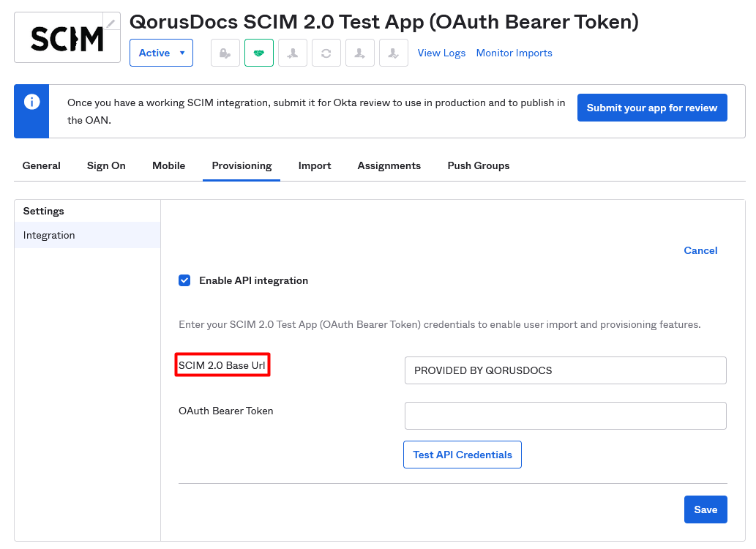Click the Enable API integration label

pyautogui.click(x=254, y=280)
